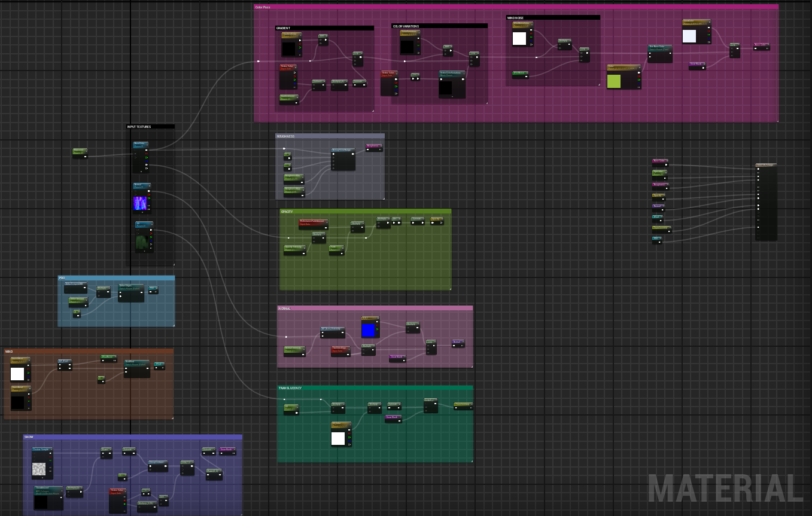Select the Base Color node beside the output
This screenshot has width=812, height=516.
click(x=660, y=162)
